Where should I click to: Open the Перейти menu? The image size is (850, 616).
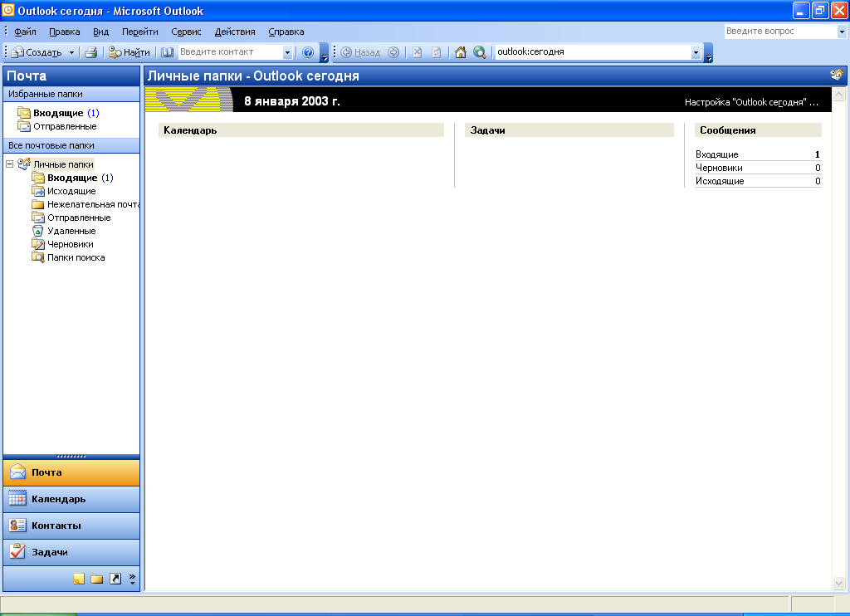click(x=139, y=32)
